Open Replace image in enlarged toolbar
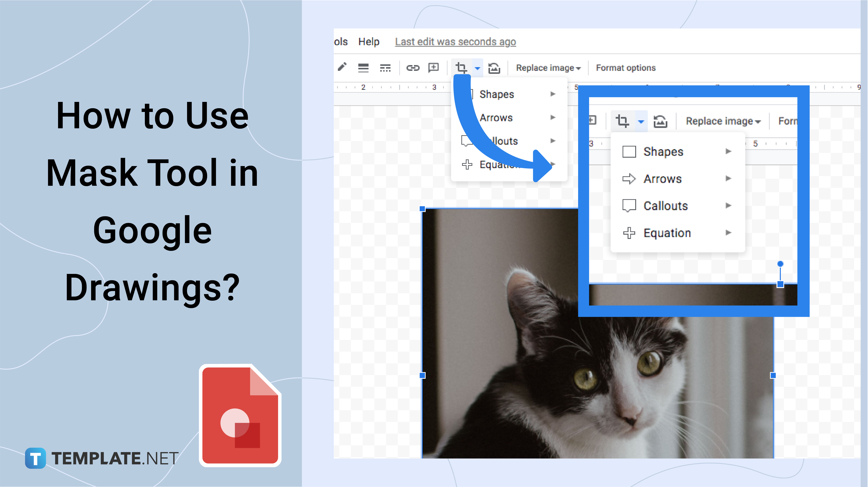The width and height of the screenshot is (868, 487). pyautogui.click(x=723, y=121)
